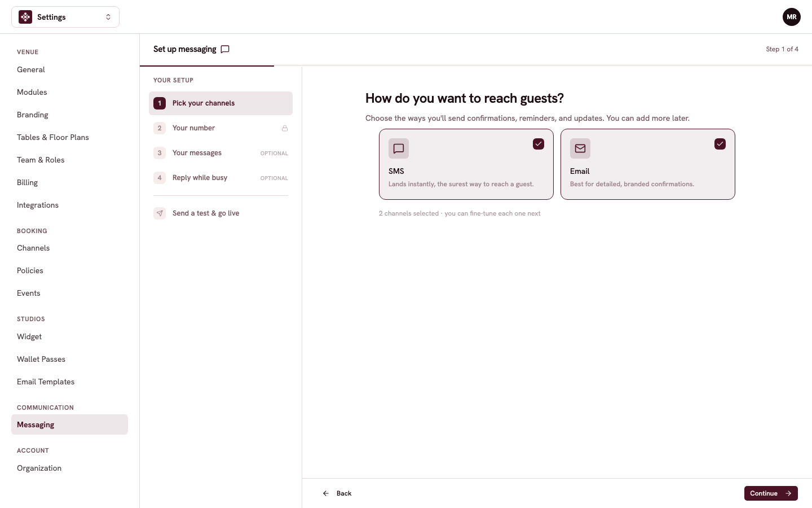Open the MR user avatar
Image resolution: width=812 pixels, height=508 pixels.
tap(792, 17)
